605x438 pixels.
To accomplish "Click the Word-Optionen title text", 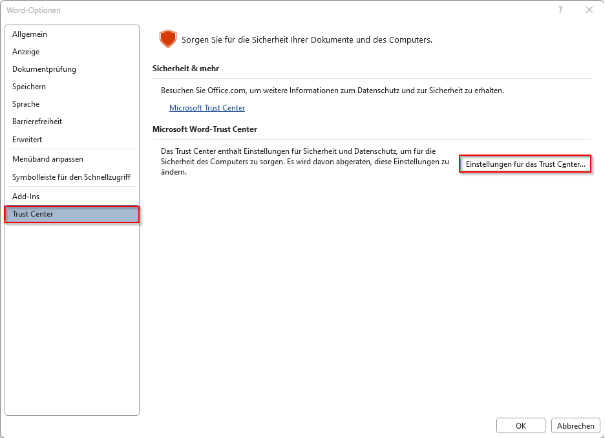I will tap(34, 10).
